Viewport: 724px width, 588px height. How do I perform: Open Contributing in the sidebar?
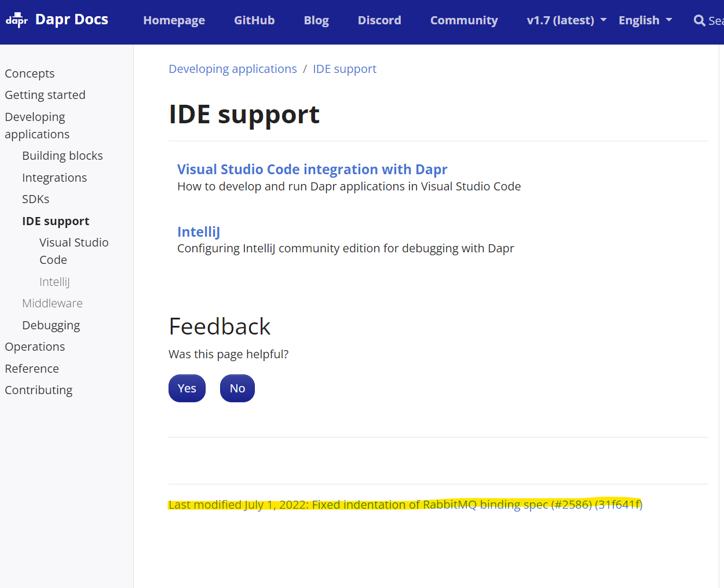[x=39, y=390]
